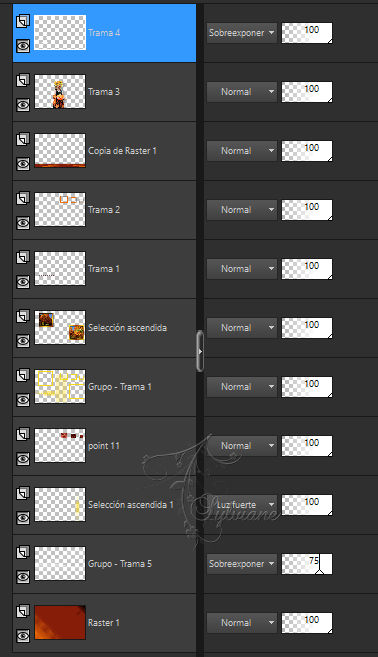Image resolution: width=378 pixels, height=657 pixels.
Task: Click the Raster 1 orange thumbnail
Action: tap(60, 622)
